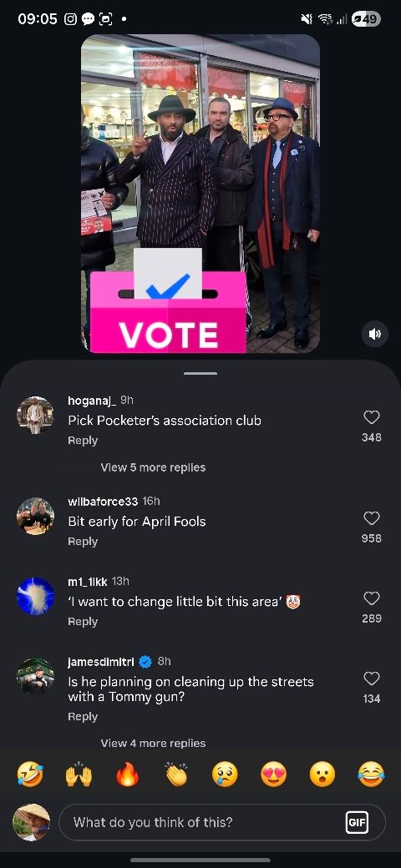Like jamesdimitri's Tommy gun comment
Screen dimensions: 401x868
click(x=371, y=679)
